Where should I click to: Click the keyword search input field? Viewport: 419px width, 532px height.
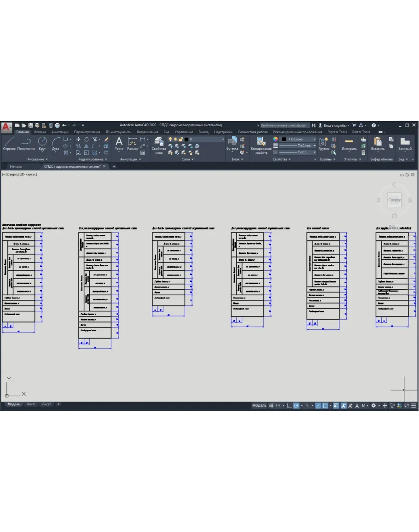click(283, 125)
